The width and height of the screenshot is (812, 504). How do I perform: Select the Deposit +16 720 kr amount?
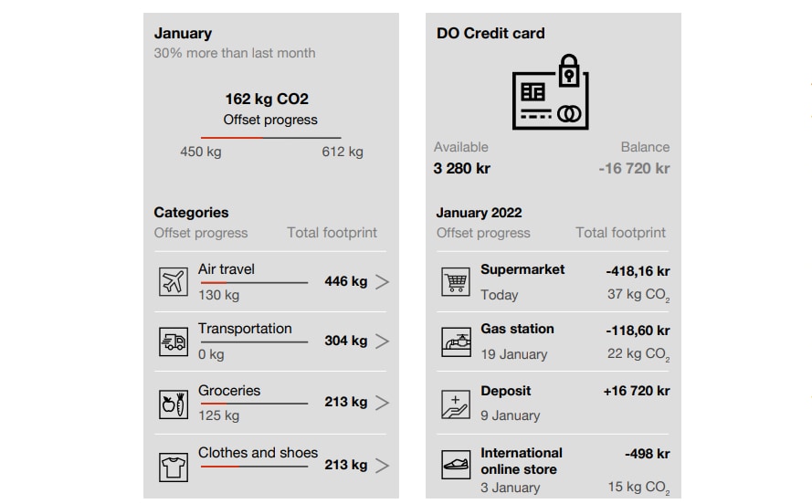636,391
